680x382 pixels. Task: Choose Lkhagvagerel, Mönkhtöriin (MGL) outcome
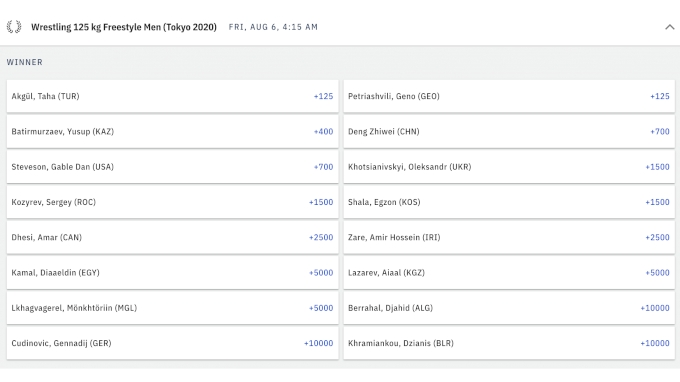click(173, 308)
